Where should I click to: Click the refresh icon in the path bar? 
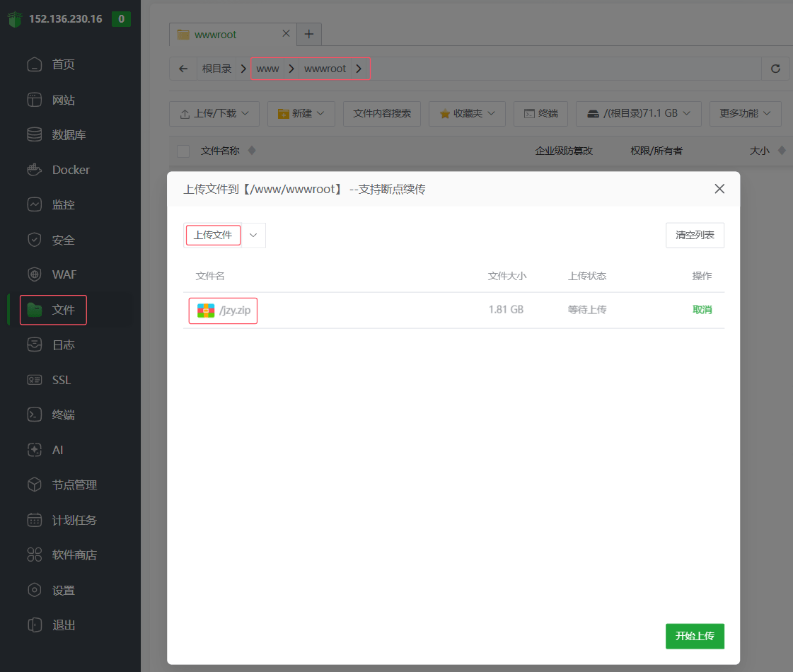click(775, 69)
